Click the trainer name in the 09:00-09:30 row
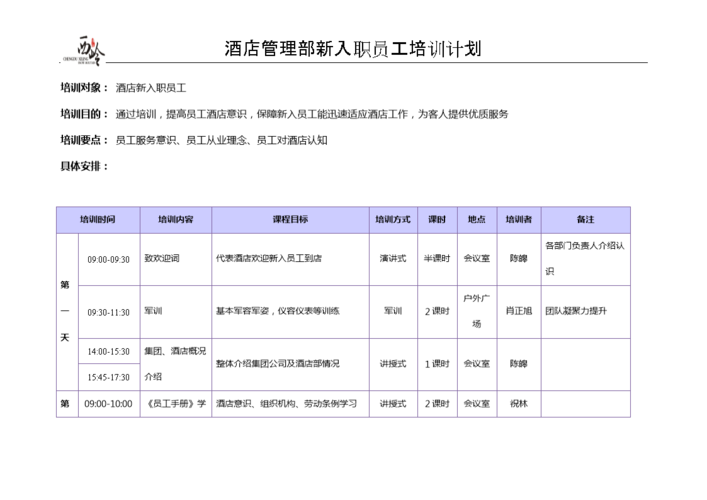 519,258
